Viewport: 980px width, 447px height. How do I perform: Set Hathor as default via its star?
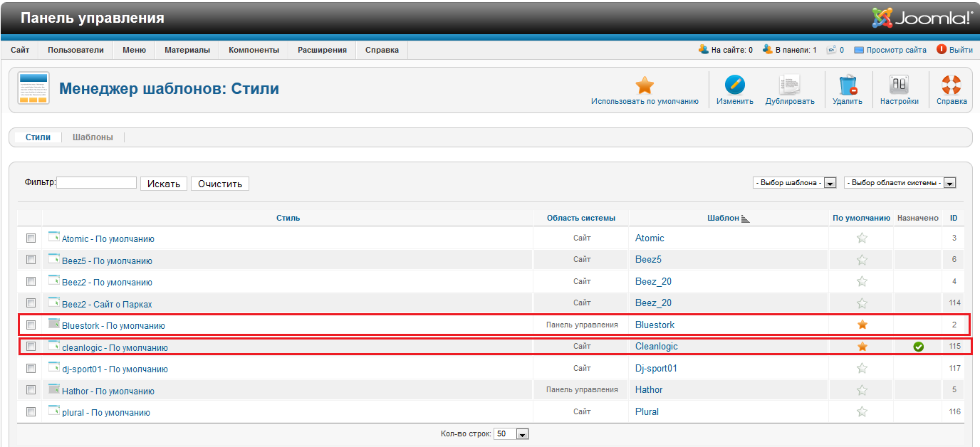862,390
